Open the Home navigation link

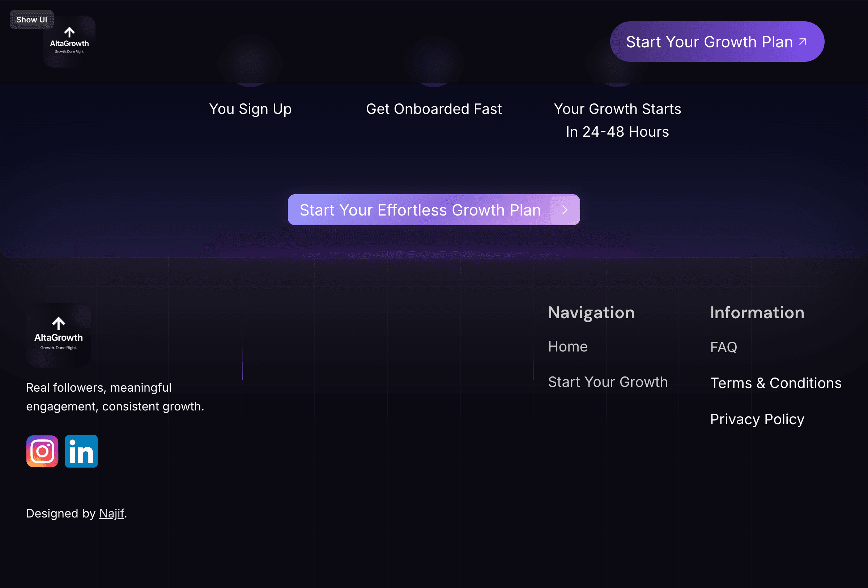[x=567, y=346]
